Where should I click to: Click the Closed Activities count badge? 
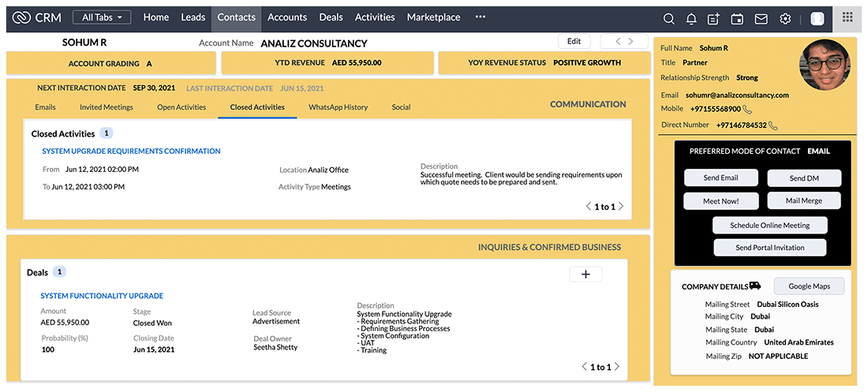click(x=107, y=133)
